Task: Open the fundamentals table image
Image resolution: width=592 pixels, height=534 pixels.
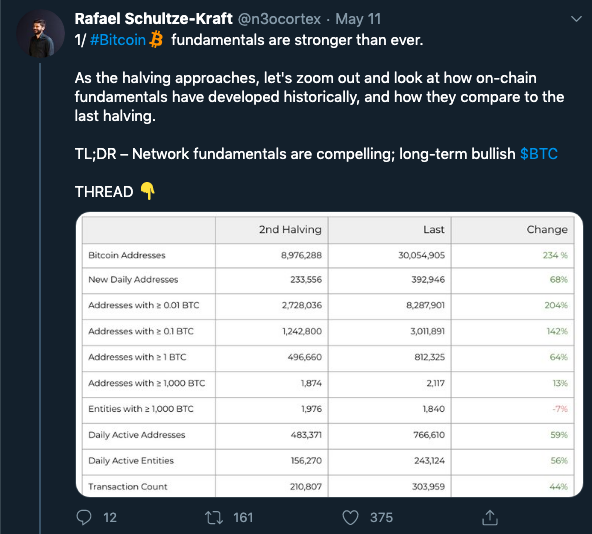Action: pyautogui.click(x=329, y=355)
